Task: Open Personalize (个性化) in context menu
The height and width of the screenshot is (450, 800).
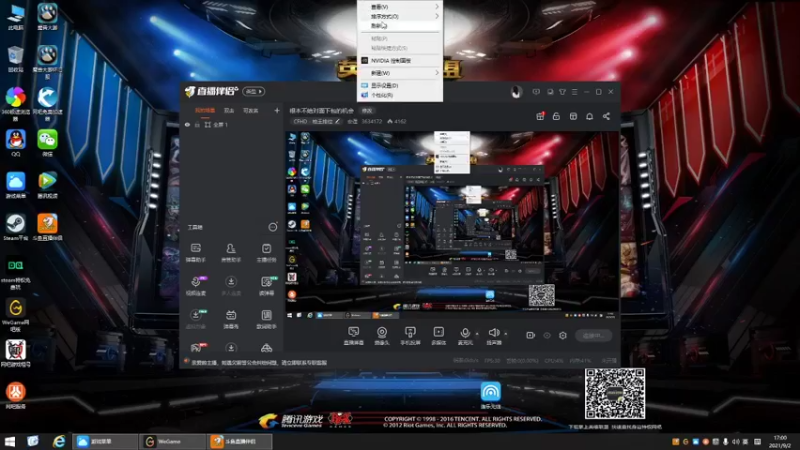Action: point(399,95)
